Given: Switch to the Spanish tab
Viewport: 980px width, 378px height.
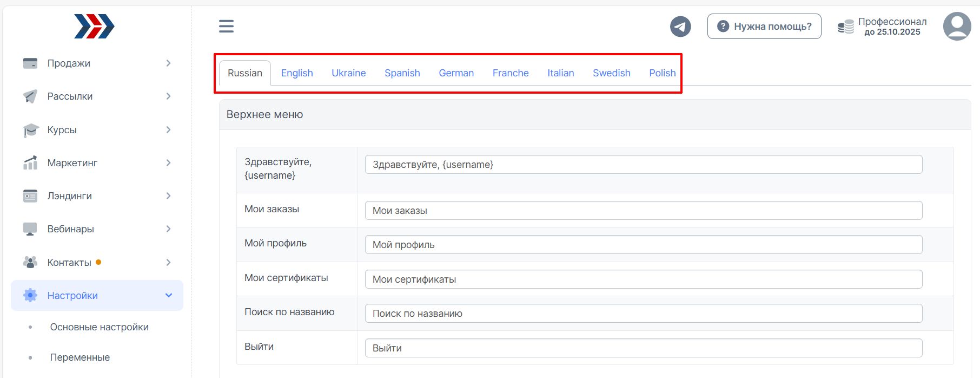Looking at the screenshot, I should (402, 73).
